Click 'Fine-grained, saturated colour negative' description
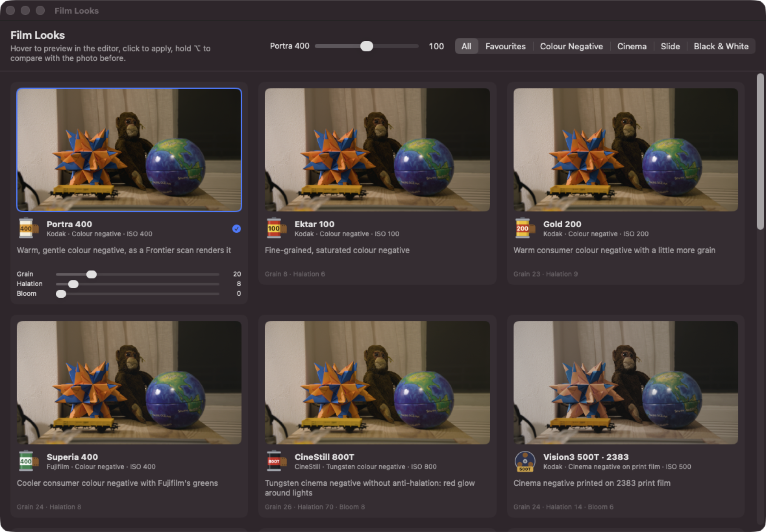 coord(337,250)
